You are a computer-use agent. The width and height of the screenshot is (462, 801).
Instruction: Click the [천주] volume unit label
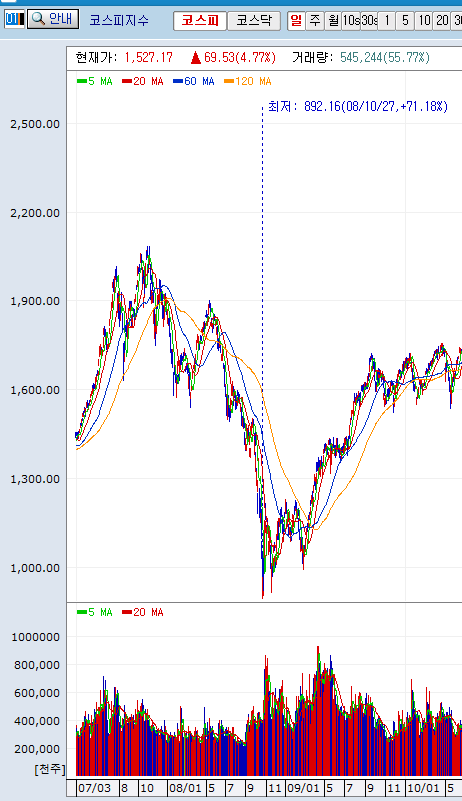[x=50, y=769]
